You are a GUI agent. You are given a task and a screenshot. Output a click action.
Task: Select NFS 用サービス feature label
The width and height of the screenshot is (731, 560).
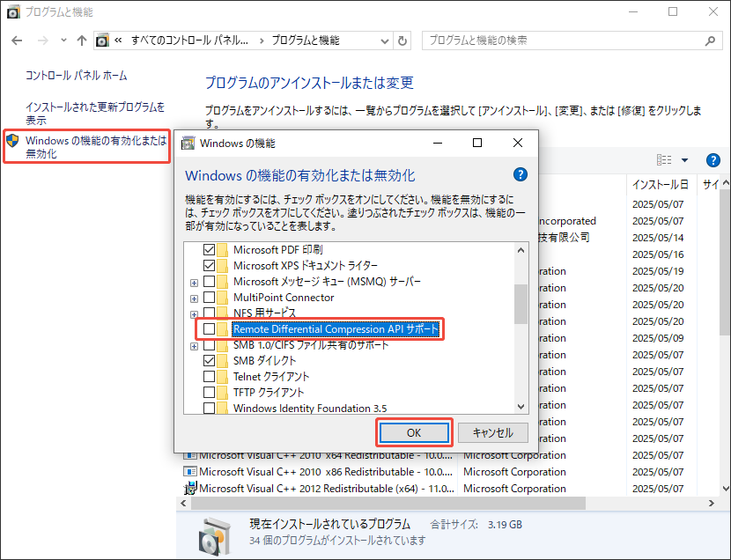pyautogui.click(x=264, y=313)
